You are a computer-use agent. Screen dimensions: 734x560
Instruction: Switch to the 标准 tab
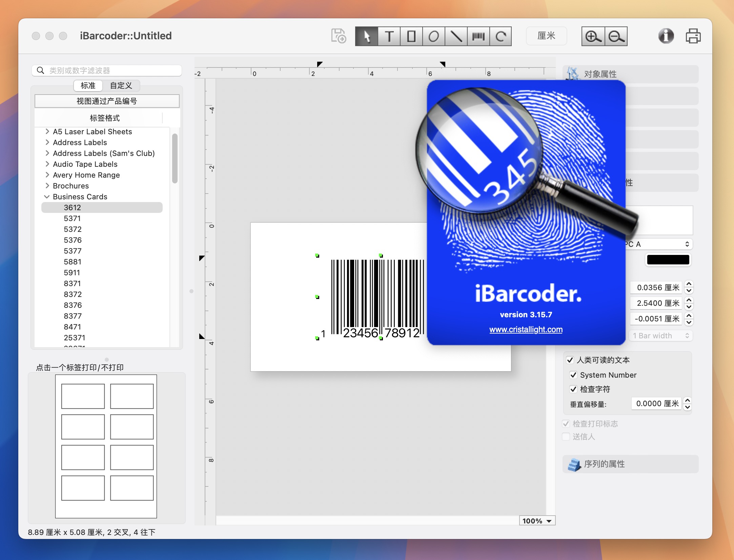click(88, 85)
